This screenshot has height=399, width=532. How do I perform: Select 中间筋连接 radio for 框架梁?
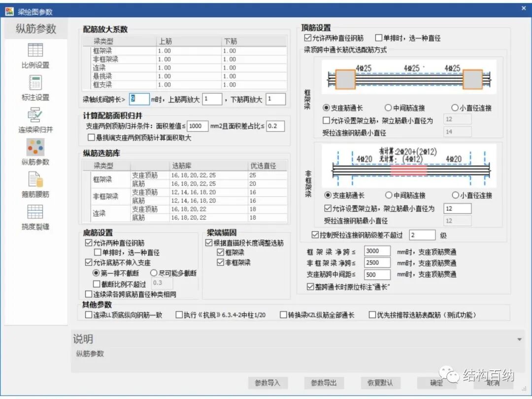coord(389,108)
